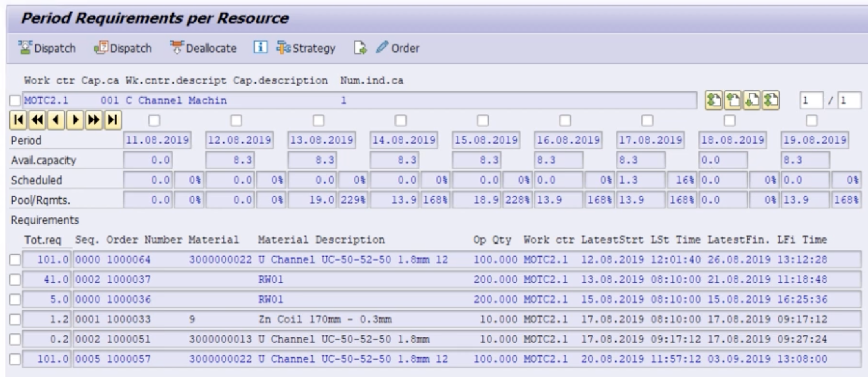Click order number 1000037

click(x=128, y=279)
